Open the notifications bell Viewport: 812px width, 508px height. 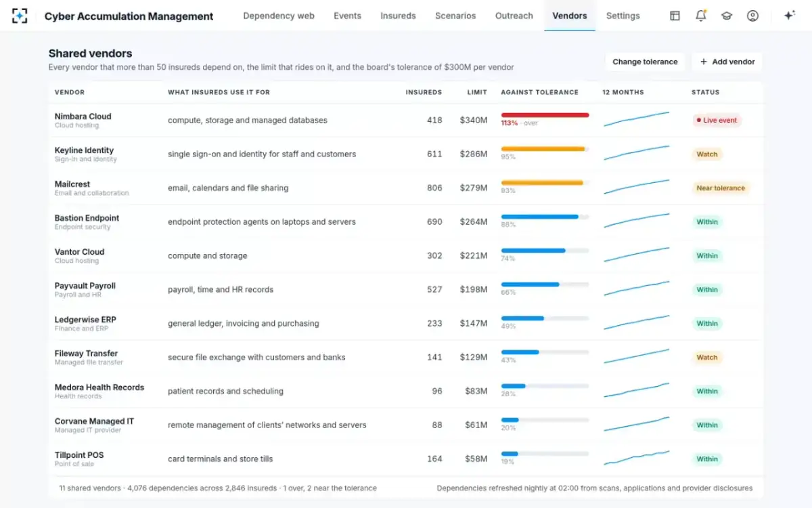click(x=701, y=16)
